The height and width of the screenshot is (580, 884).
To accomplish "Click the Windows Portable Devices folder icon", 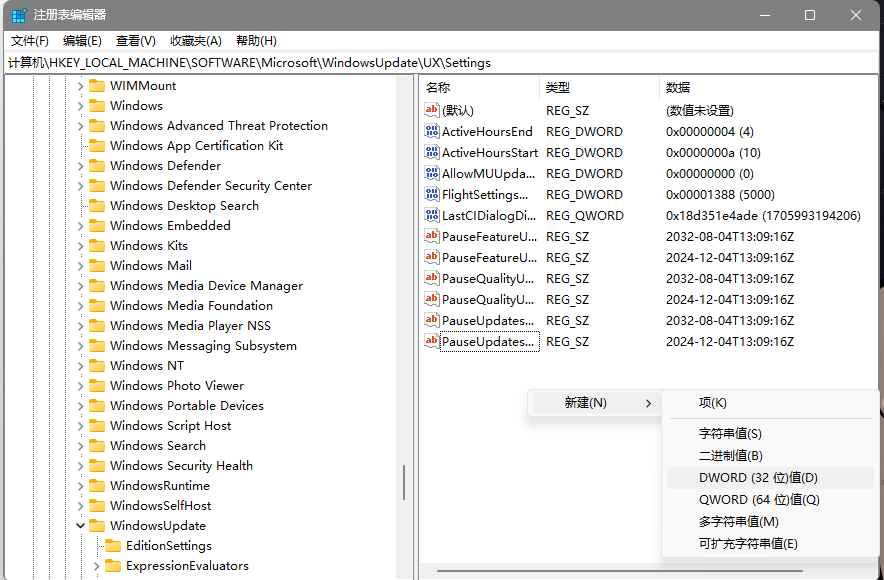I will [x=97, y=406].
